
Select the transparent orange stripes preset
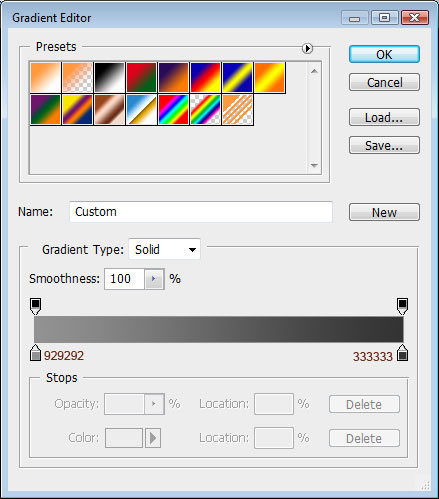pyautogui.click(x=237, y=109)
